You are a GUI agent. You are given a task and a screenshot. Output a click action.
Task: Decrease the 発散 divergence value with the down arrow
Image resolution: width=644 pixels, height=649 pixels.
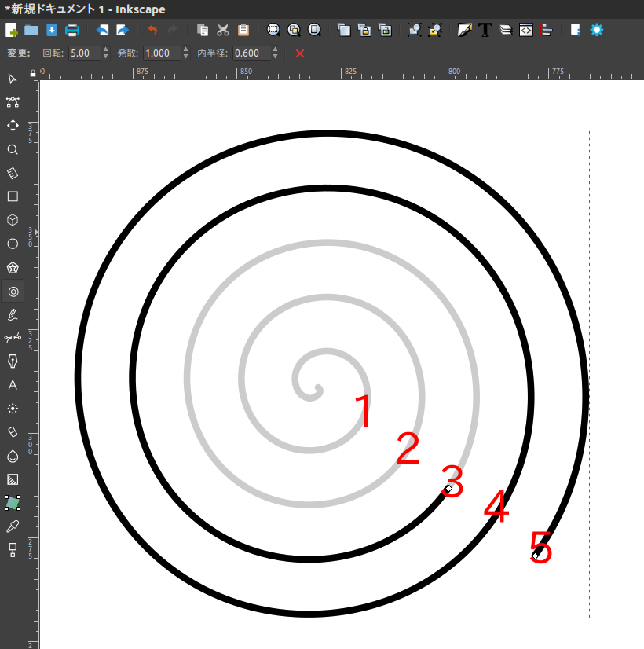[185, 57]
